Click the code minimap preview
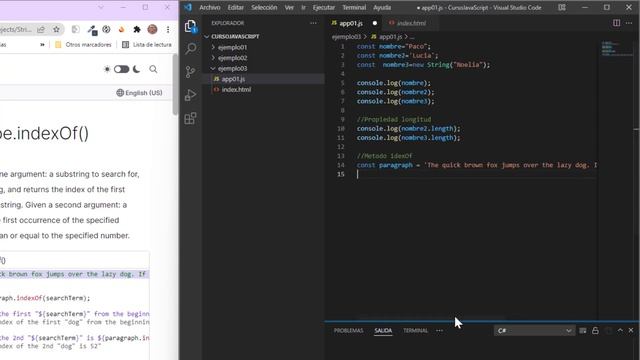 click(x=616, y=49)
